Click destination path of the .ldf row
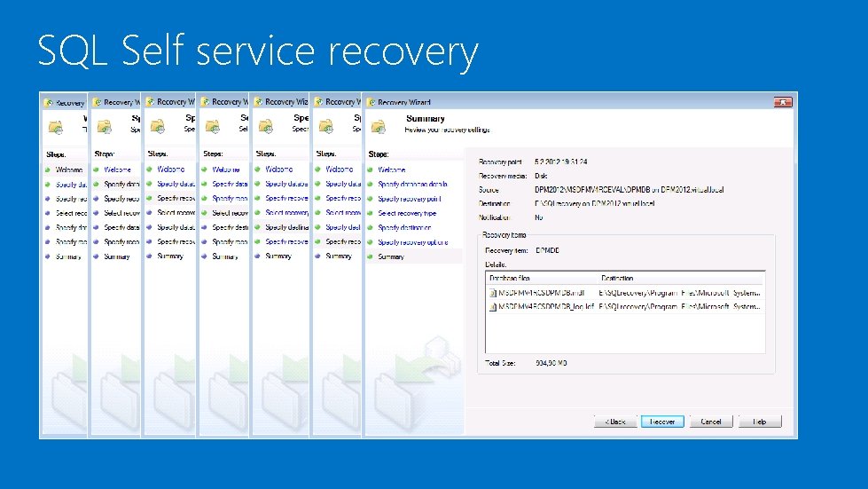 click(x=680, y=306)
